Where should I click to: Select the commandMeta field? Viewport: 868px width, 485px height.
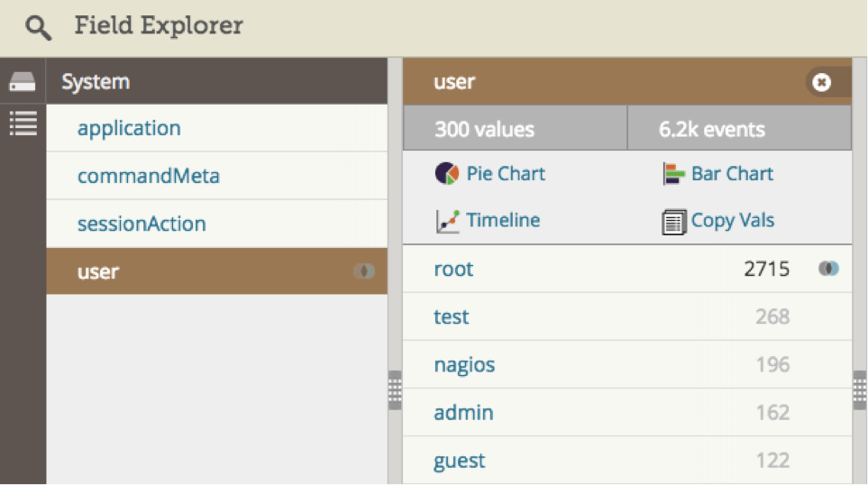tap(149, 176)
